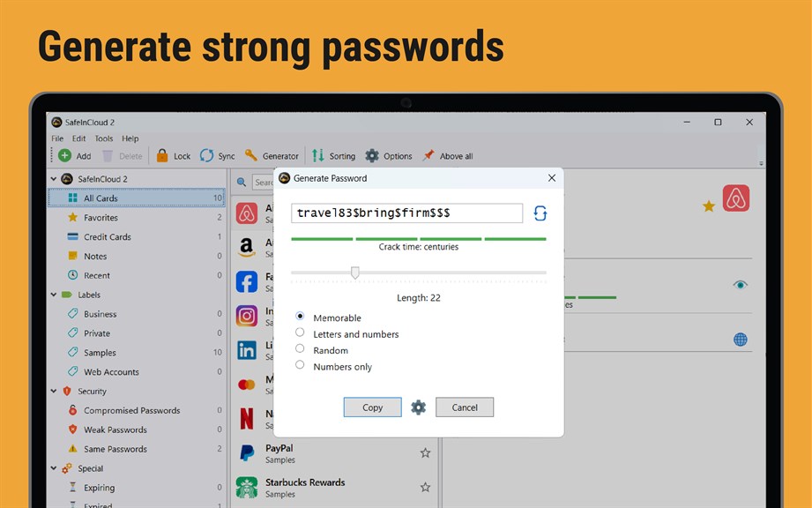Image resolution: width=812 pixels, height=508 pixels.
Task: Star the PayPal card as favorite
Action: [425, 453]
